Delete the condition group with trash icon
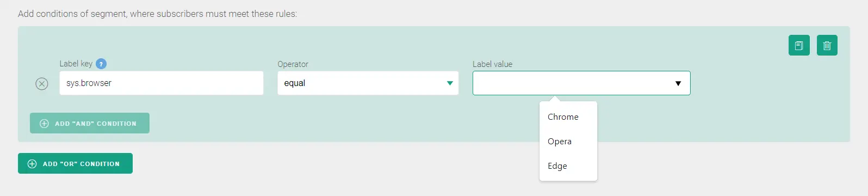Screen dimensions: 868x196 (827, 45)
